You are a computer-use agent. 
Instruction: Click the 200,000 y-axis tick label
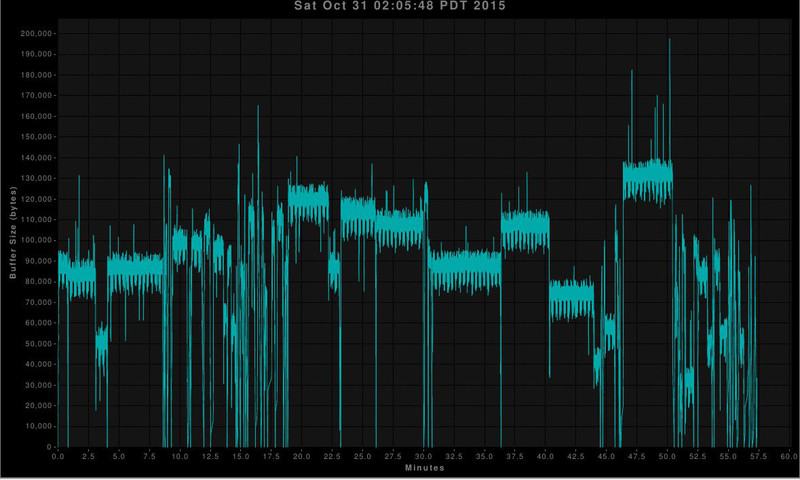(x=36, y=34)
